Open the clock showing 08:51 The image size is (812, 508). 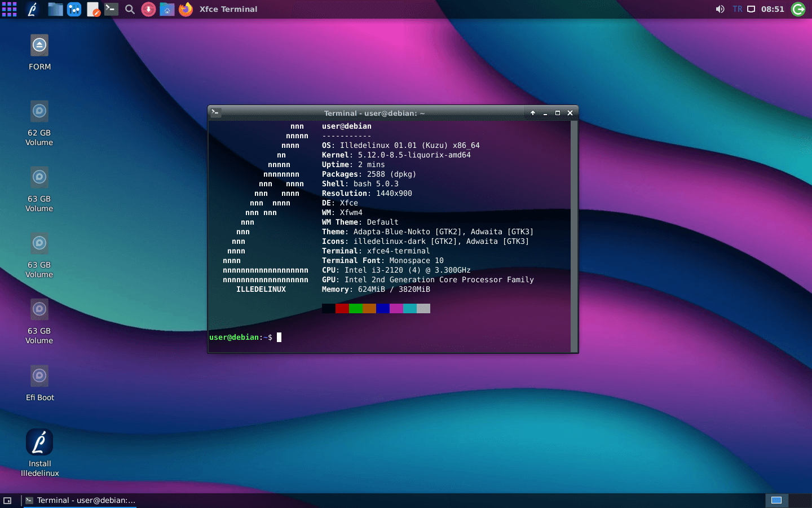click(773, 9)
